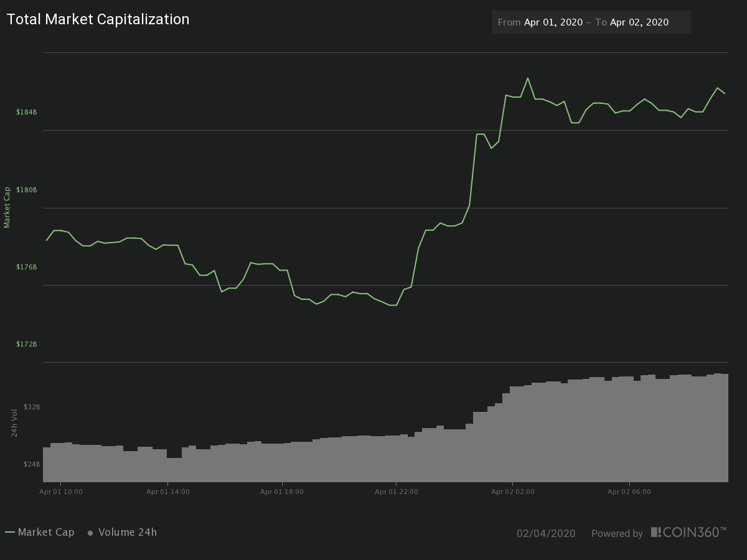This screenshot has height=560, width=747.
Task: Click the 02/04/2020 date stamp
Action: [x=546, y=533]
